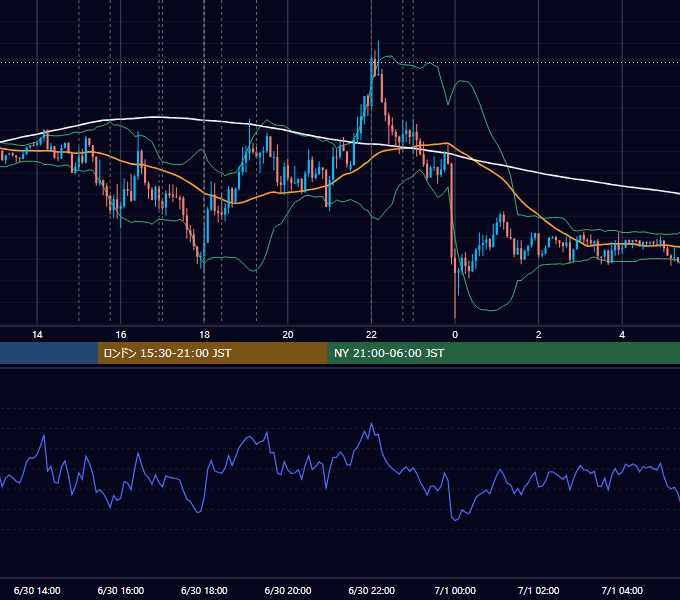Click the blue session band before London
The height and width of the screenshot is (600, 680).
tap(49, 353)
